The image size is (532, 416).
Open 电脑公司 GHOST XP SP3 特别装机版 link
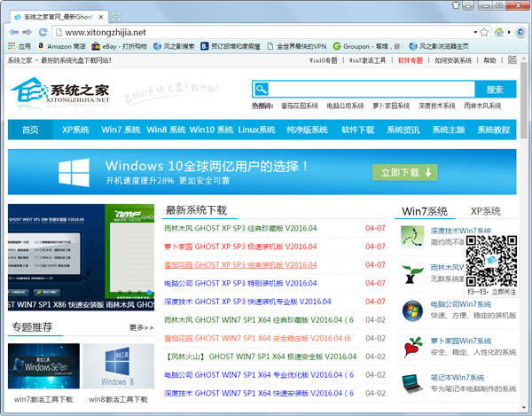240,283
